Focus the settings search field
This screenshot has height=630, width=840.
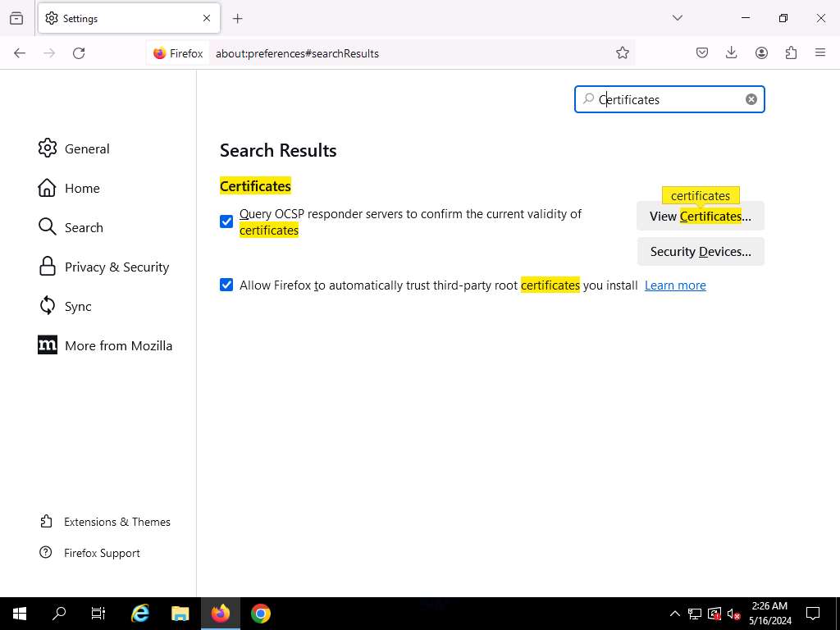pos(669,99)
